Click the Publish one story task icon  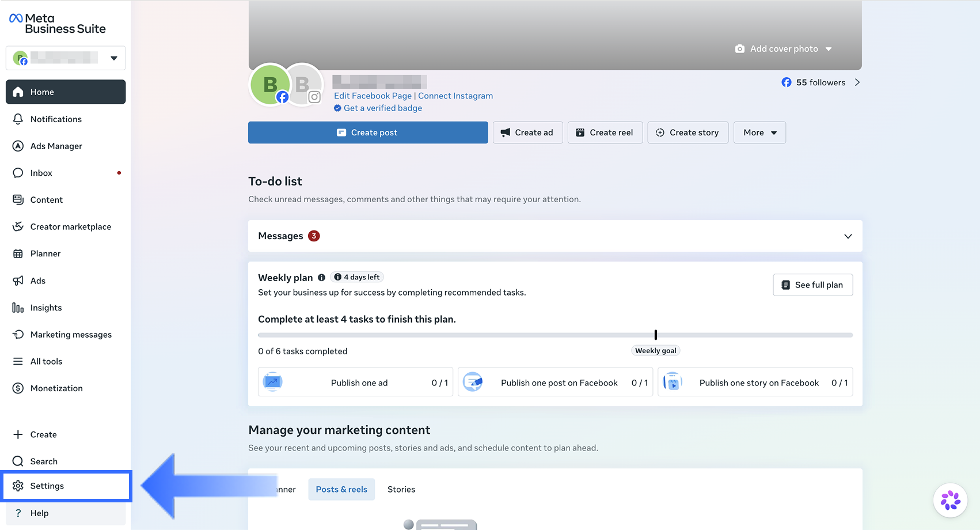(x=673, y=382)
